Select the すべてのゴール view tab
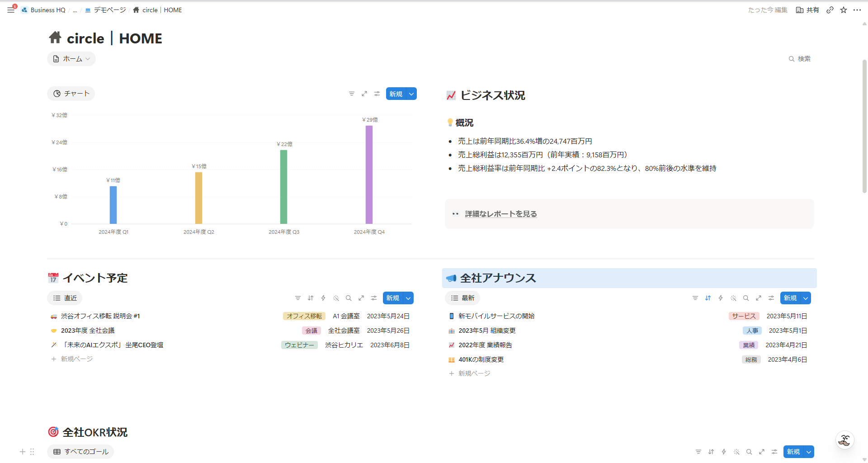Viewport: 868px width, 463px height. point(80,452)
